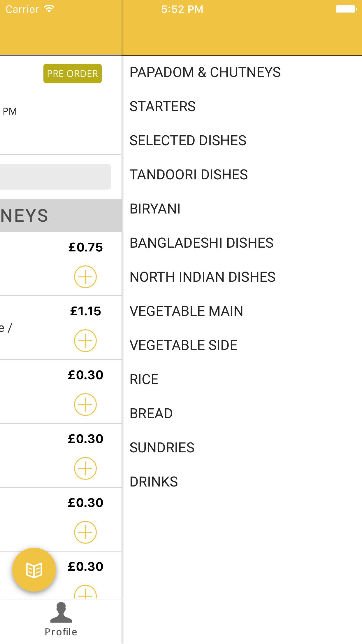Click the grey search input field
The image size is (362, 644).
click(x=55, y=177)
